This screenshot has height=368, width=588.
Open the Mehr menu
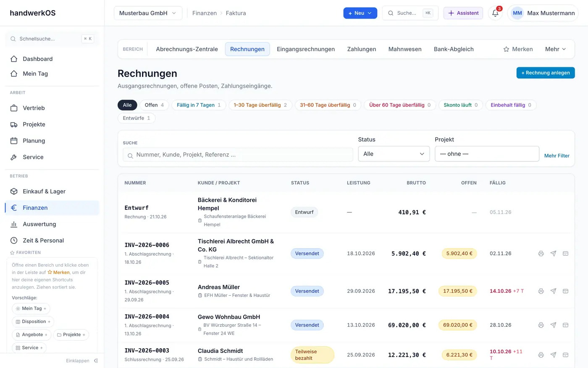coord(556,49)
